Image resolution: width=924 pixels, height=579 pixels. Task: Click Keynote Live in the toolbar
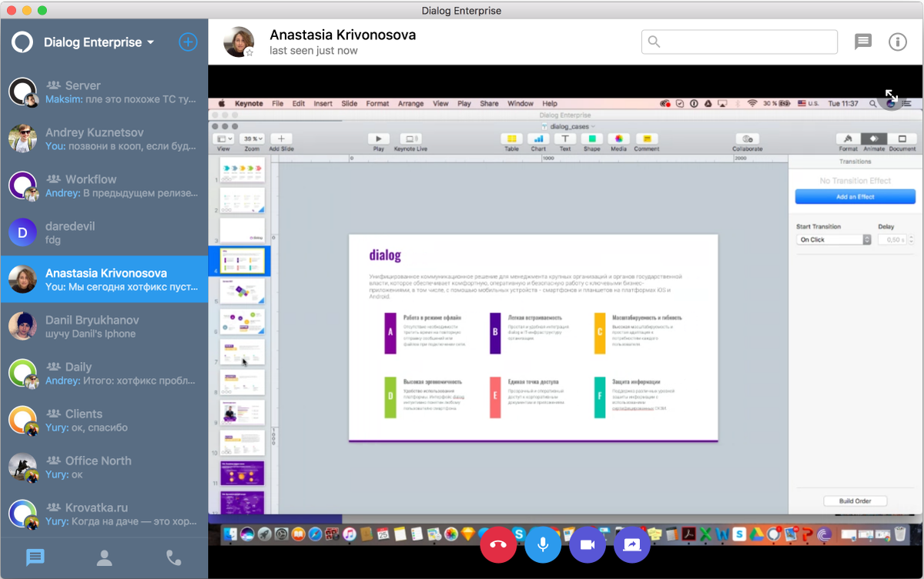(x=410, y=139)
